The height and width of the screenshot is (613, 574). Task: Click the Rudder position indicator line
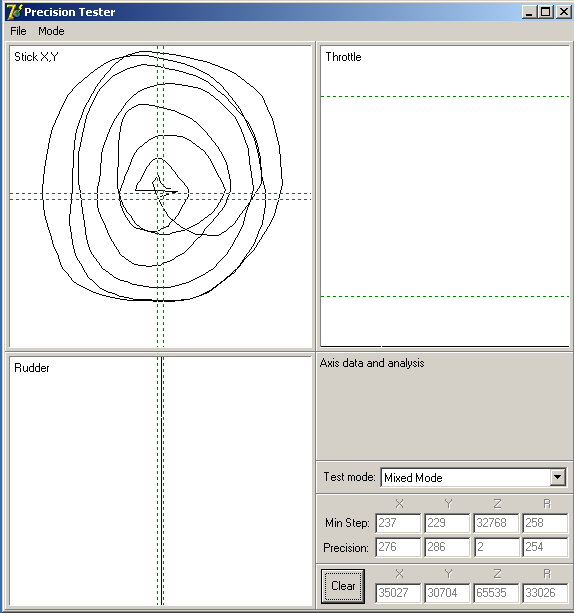point(161,481)
